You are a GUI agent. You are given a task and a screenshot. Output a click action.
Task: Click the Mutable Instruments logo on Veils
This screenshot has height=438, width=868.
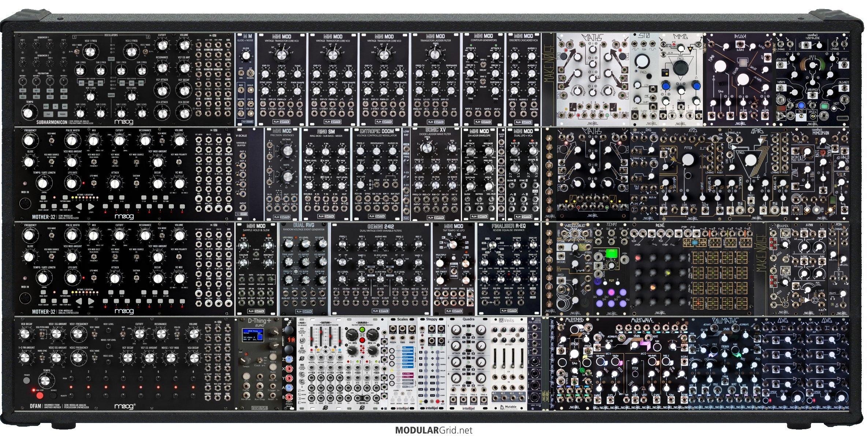[508, 407]
